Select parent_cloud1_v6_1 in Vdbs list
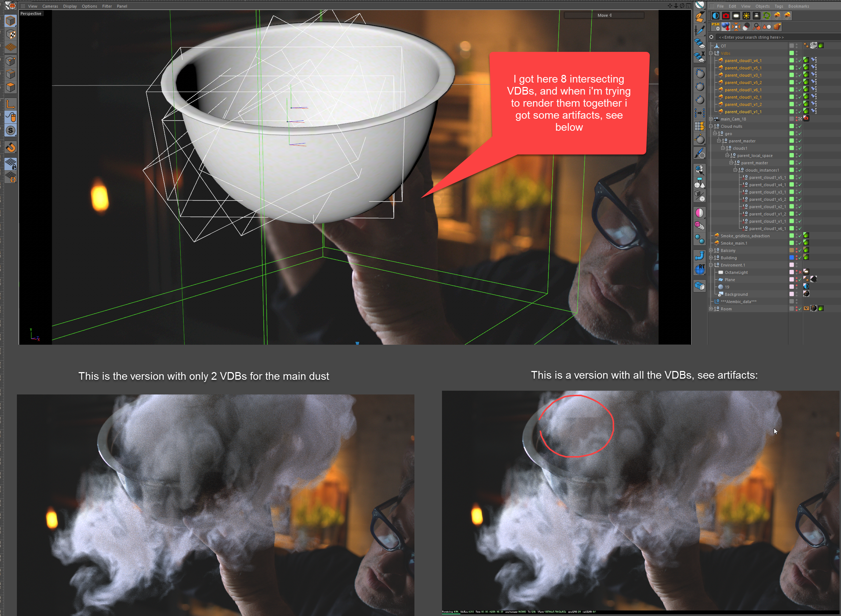The height and width of the screenshot is (616, 841). pyautogui.click(x=743, y=90)
